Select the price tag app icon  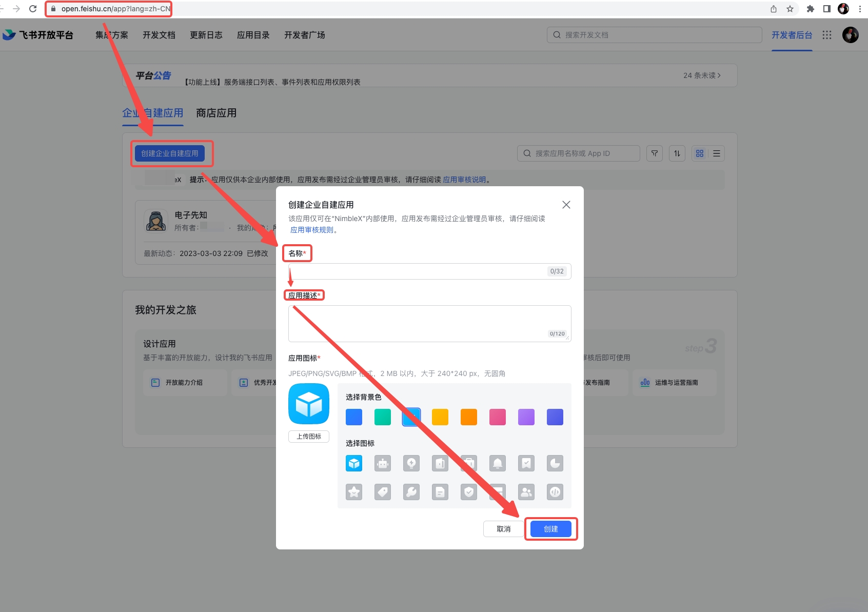(383, 492)
